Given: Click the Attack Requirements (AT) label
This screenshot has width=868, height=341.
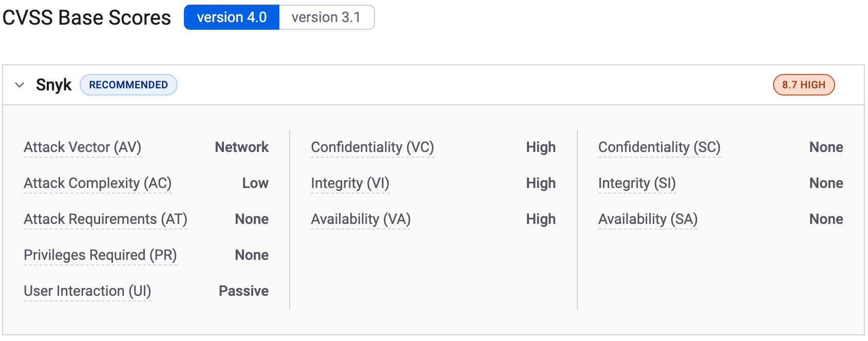Looking at the screenshot, I should click(x=105, y=219).
